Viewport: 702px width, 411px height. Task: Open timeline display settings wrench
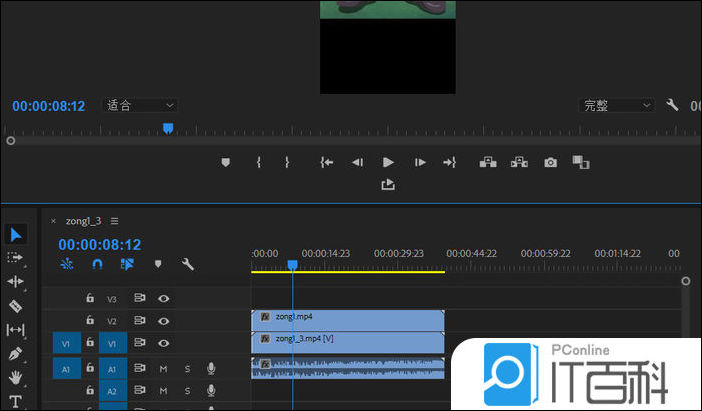click(x=187, y=265)
